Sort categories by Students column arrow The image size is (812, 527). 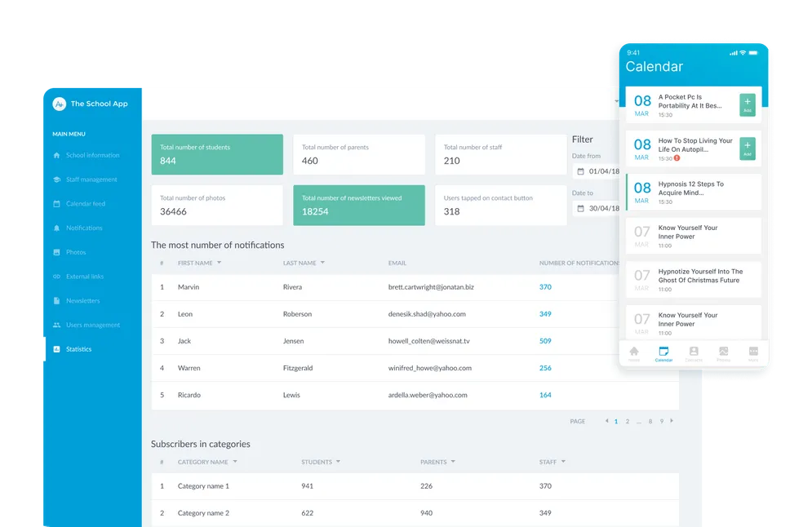(338, 462)
